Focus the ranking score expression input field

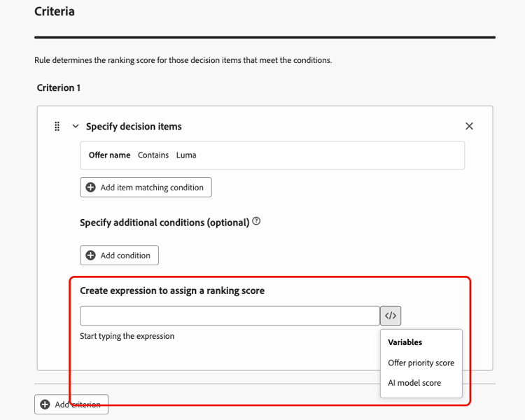(x=230, y=316)
